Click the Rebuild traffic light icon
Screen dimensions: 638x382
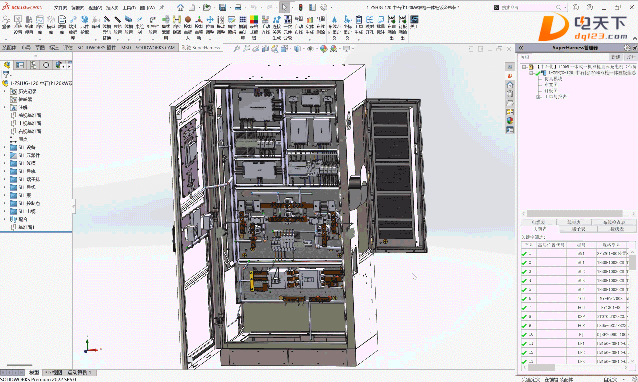click(x=301, y=7)
